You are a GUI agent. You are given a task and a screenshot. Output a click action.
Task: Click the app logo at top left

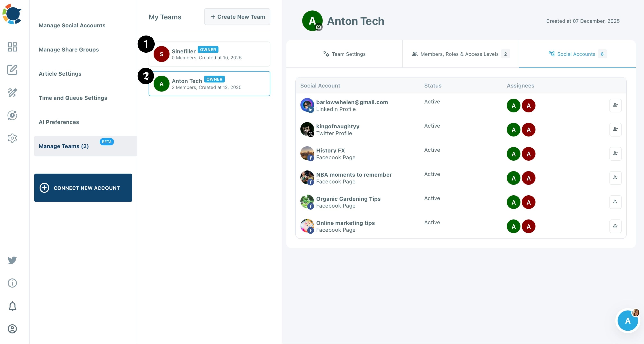(12, 14)
